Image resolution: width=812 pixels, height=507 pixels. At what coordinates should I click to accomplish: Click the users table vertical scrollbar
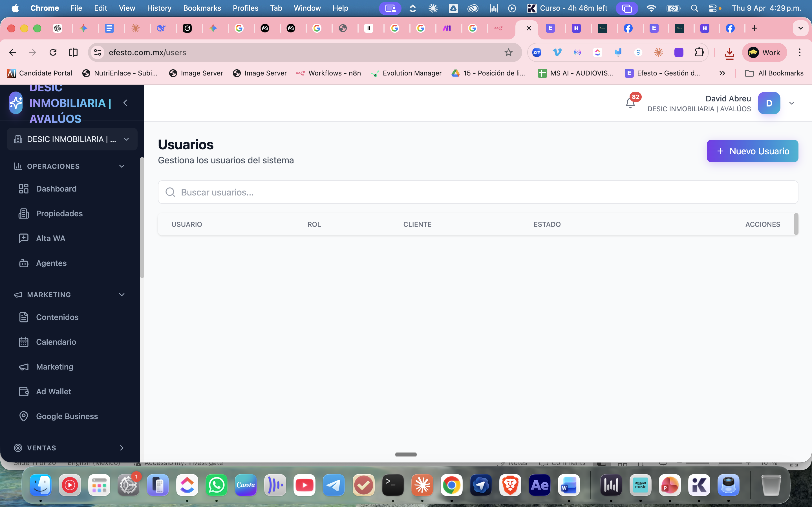coord(796,224)
